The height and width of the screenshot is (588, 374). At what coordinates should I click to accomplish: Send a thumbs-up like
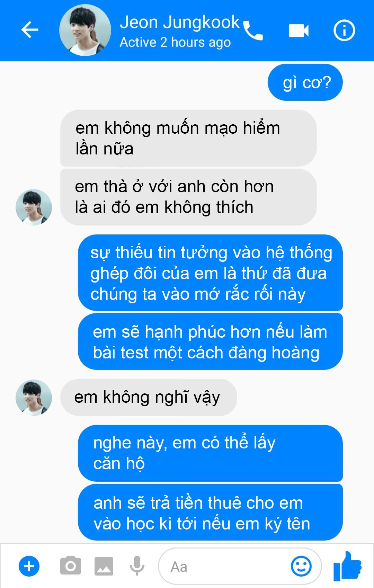347,566
